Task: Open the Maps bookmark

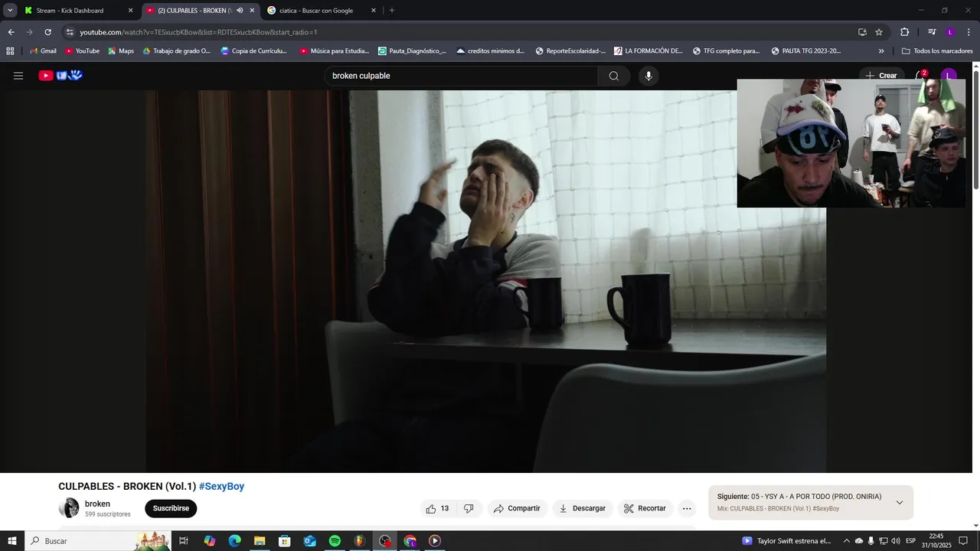Action: tap(121, 51)
